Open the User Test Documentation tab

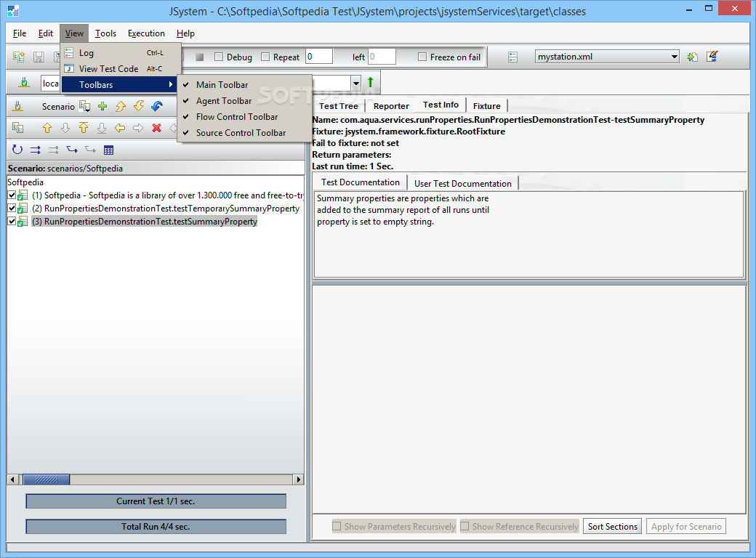[463, 184]
